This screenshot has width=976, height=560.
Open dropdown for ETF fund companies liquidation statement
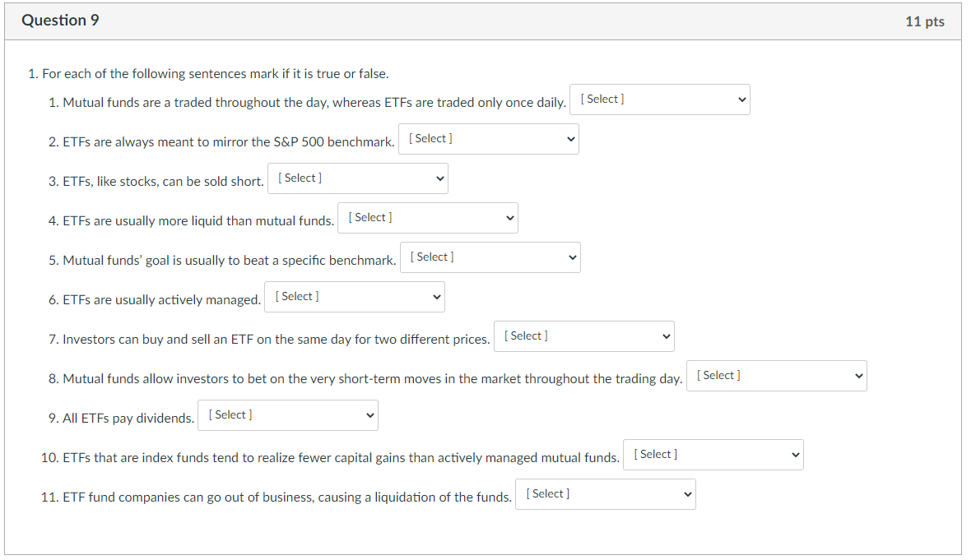coord(606,494)
